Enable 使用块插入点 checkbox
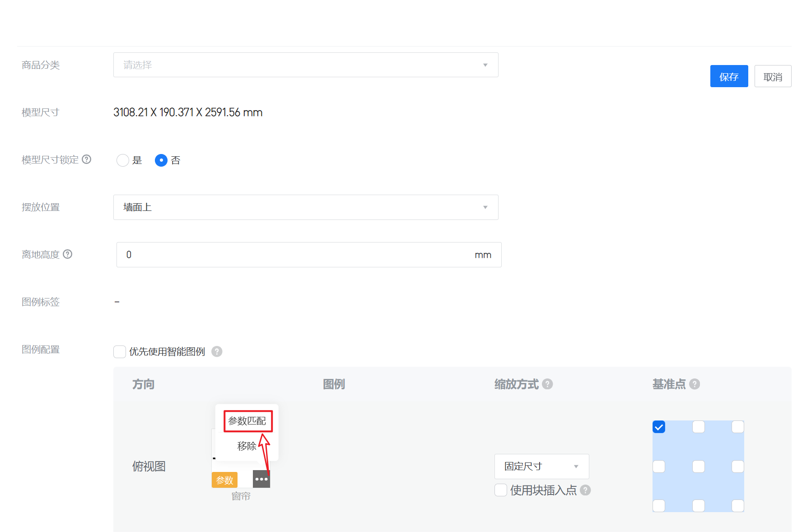 coord(501,490)
